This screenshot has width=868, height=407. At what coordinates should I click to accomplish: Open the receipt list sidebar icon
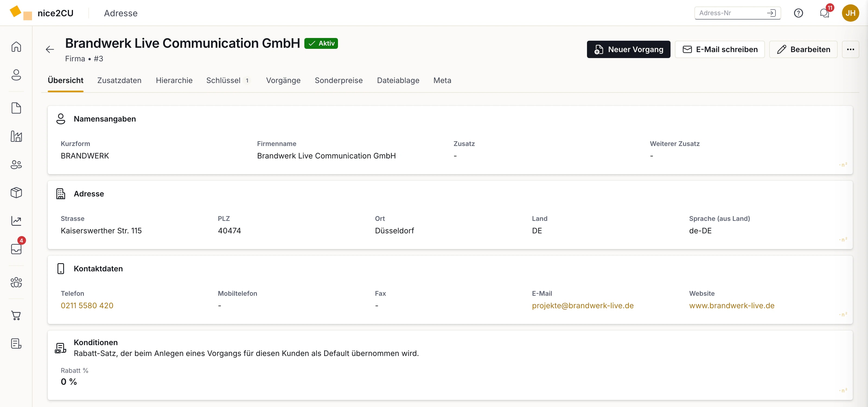pyautogui.click(x=16, y=344)
